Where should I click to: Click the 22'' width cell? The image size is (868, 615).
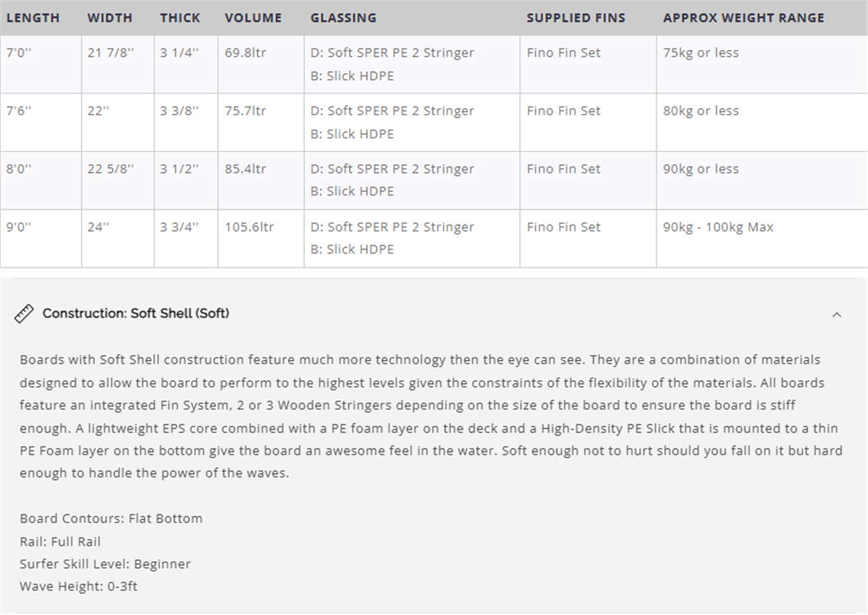[98, 111]
